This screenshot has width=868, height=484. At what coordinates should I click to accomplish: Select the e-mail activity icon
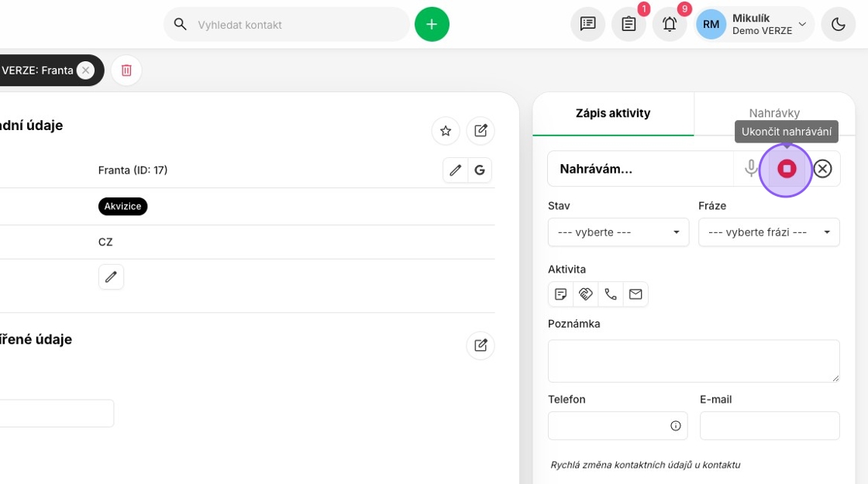pyautogui.click(x=635, y=294)
